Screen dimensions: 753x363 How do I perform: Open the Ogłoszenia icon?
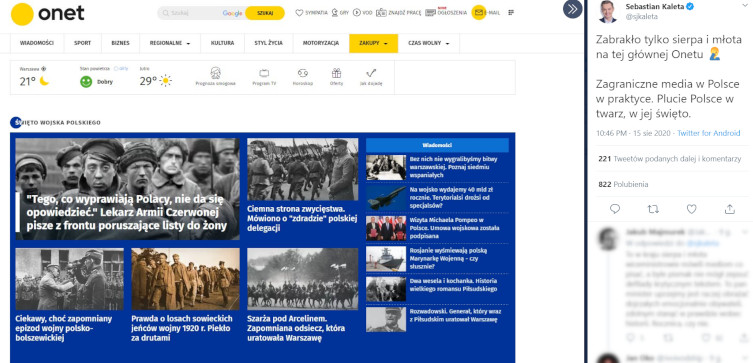(x=430, y=12)
